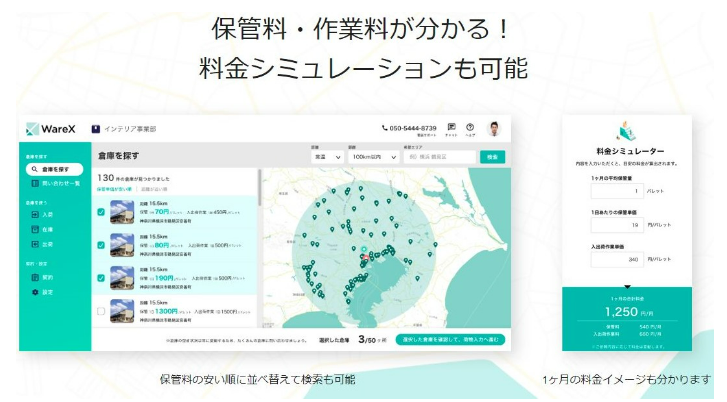Sort by 保管単価が安い順

[x=115, y=189]
